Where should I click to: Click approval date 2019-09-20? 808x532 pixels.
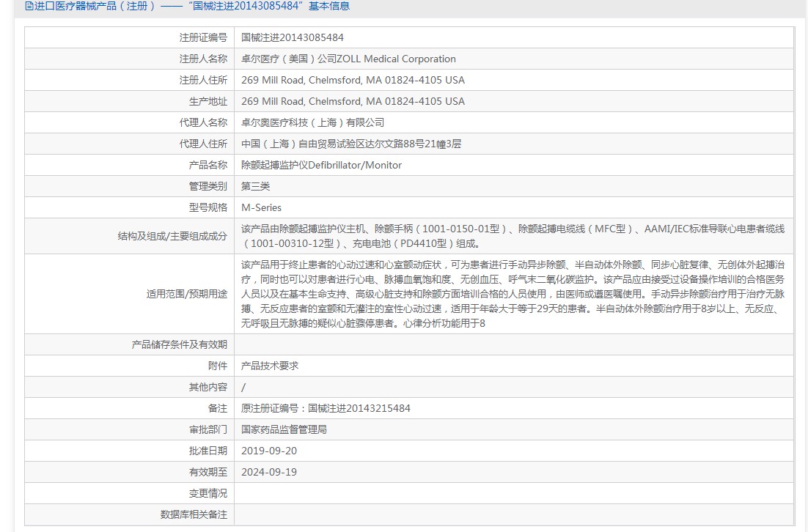(x=269, y=451)
